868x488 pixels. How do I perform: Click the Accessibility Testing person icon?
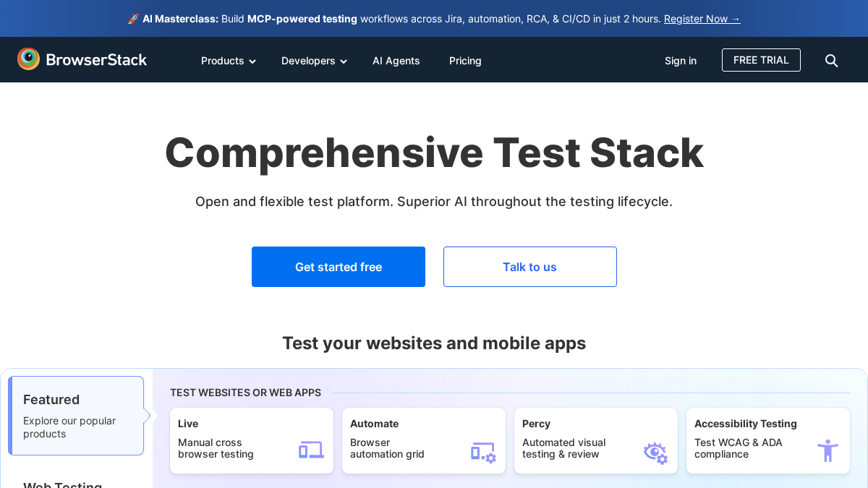click(x=827, y=450)
